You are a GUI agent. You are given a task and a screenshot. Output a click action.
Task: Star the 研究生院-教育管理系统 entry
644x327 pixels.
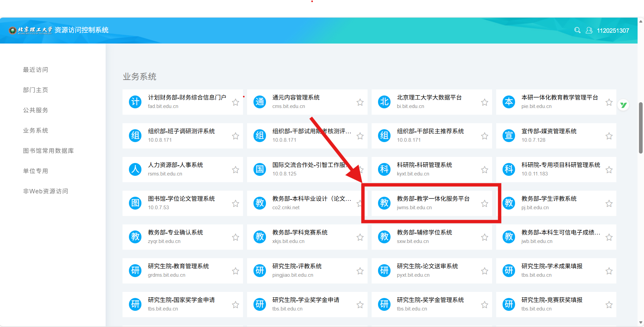click(236, 271)
